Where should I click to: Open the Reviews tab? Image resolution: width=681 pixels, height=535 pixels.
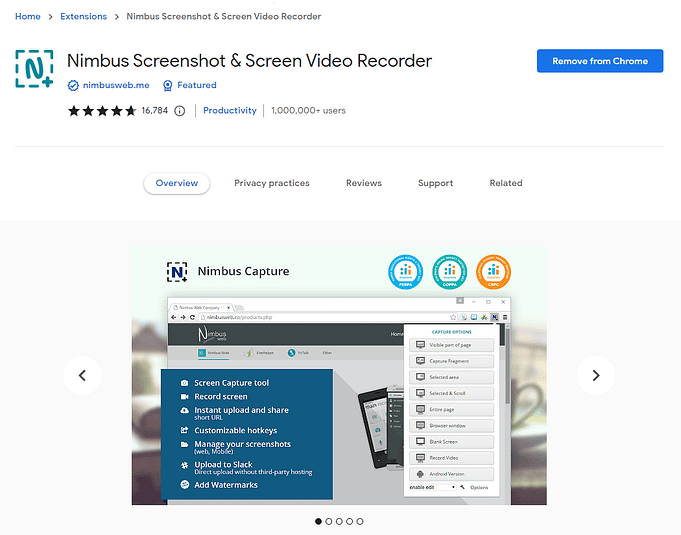click(x=364, y=183)
